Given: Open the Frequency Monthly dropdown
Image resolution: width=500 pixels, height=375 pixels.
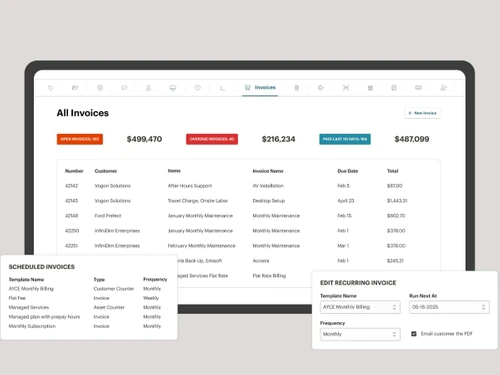Looking at the screenshot, I should click(360, 334).
